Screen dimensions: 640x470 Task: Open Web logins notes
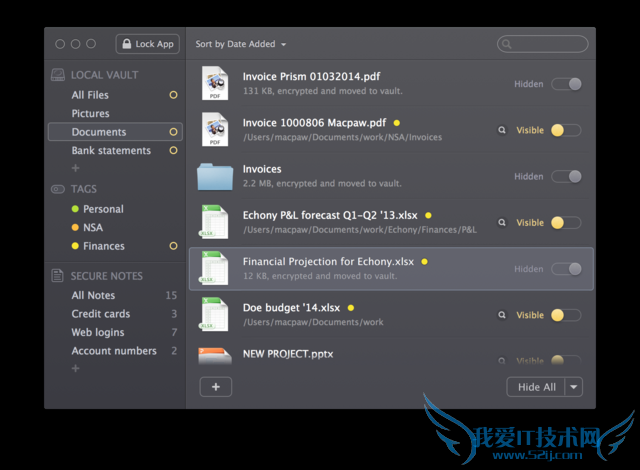98,333
